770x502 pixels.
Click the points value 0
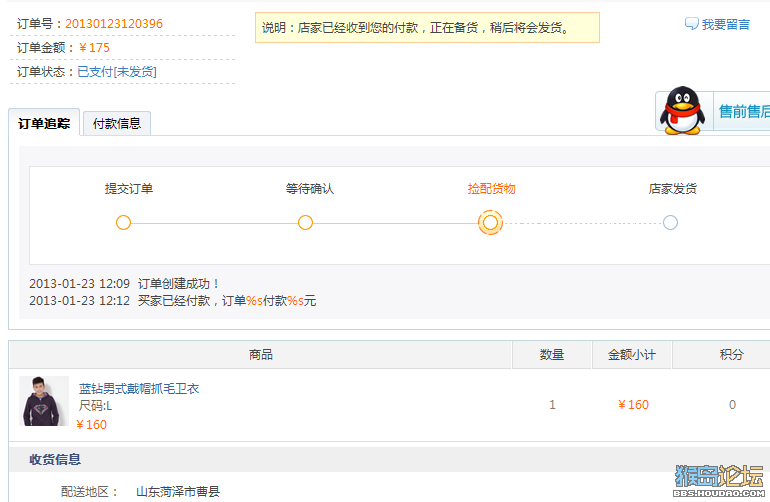coord(732,405)
